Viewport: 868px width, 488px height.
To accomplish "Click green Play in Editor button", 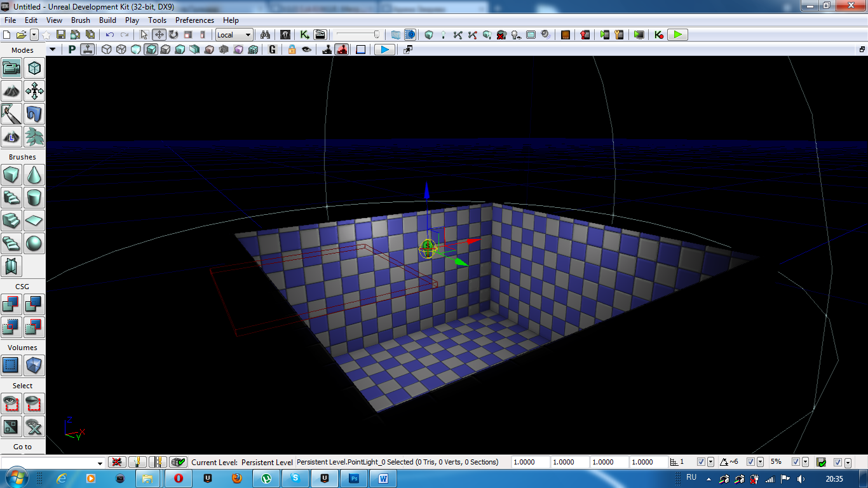I will [x=678, y=35].
